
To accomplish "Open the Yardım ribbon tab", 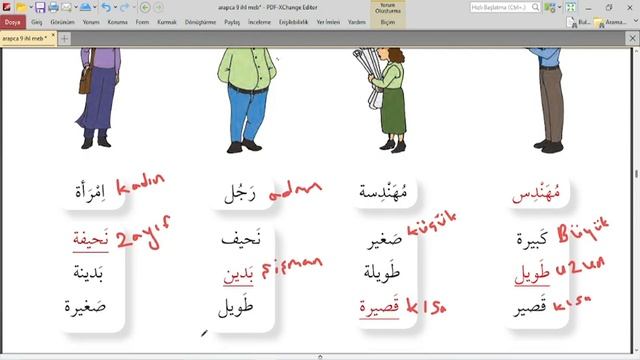I will click(357, 22).
